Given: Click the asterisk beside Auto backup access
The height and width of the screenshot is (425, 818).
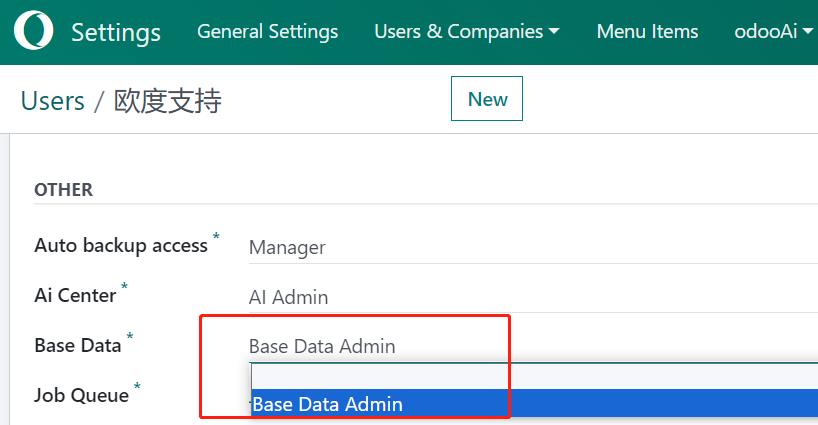Looking at the screenshot, I should pos(215,238).
